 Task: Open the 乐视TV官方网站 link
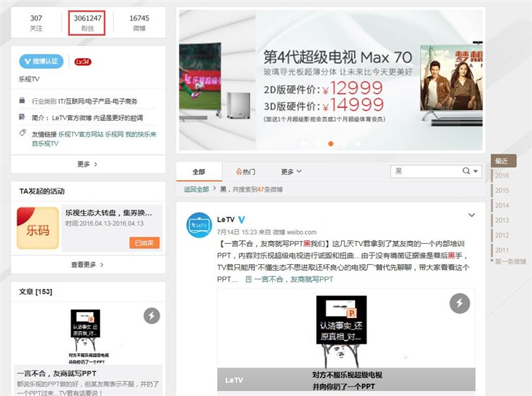(81, 134)
